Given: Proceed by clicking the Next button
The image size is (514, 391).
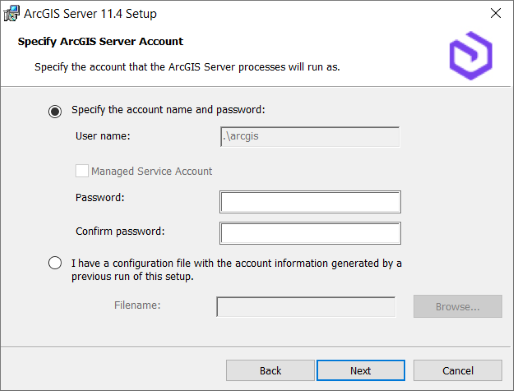Looking at the screenshot, I should pos(361,370).
